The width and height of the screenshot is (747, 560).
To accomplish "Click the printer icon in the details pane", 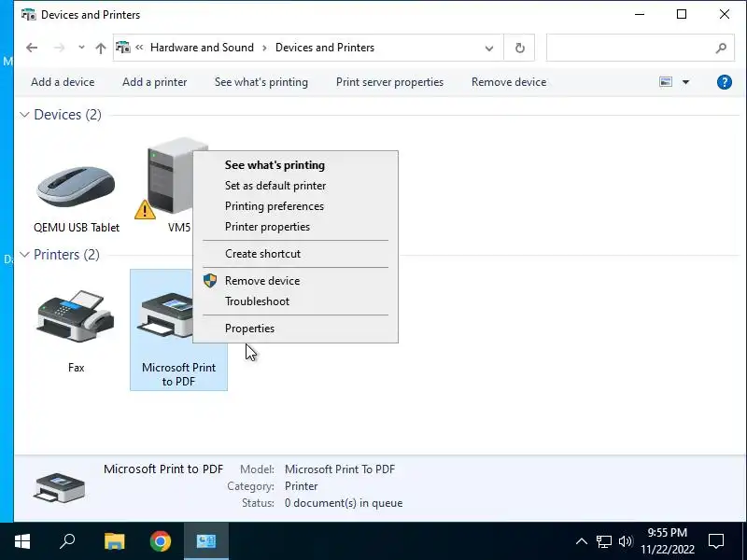I will coord(59,486).
